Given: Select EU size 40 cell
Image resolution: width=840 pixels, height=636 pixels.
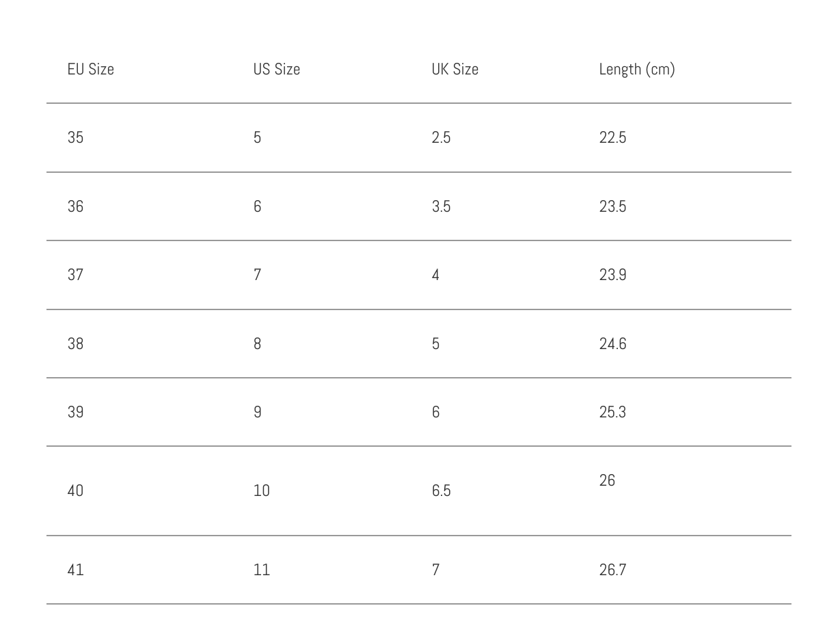Looking at the screenshot, I should click(x=75, y=491).
